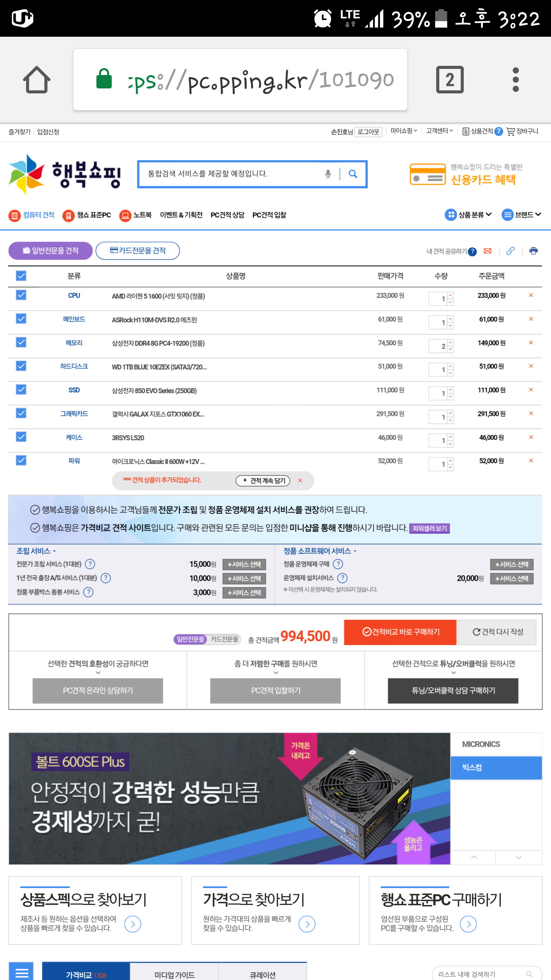
Task: Show help for 정품 부품박스 동봉 서비스
Action: pos(88,592)
